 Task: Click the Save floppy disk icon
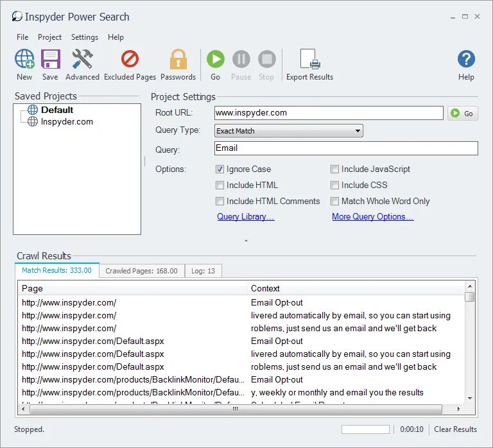click(50, 59)
